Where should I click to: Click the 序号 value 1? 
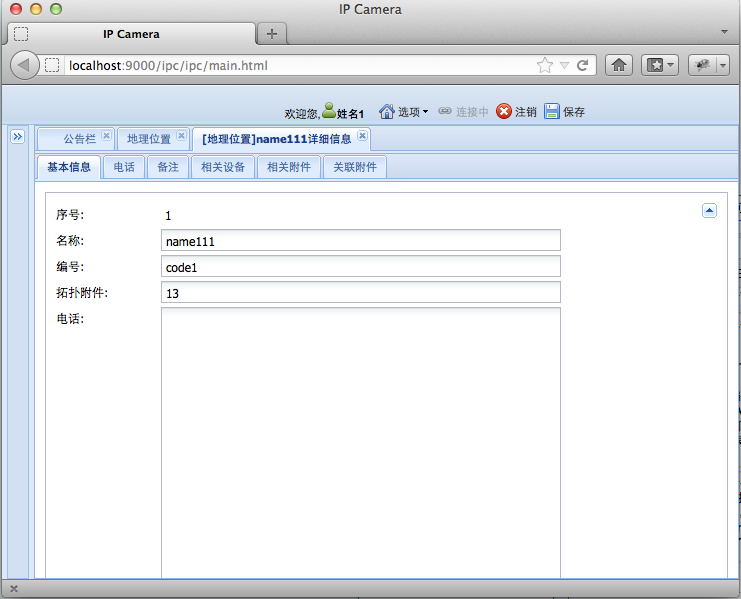168,216
